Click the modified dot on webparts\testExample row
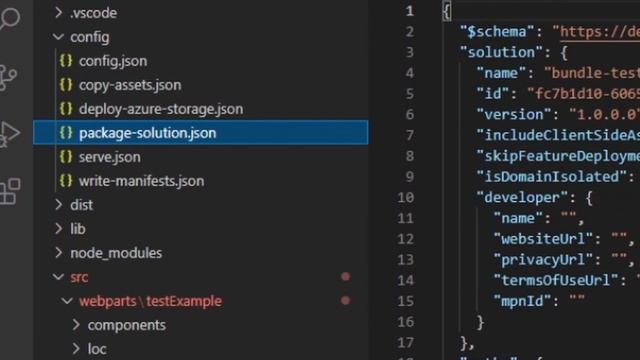The width and height of the screenshot is (640, 360). click(345, 301)
